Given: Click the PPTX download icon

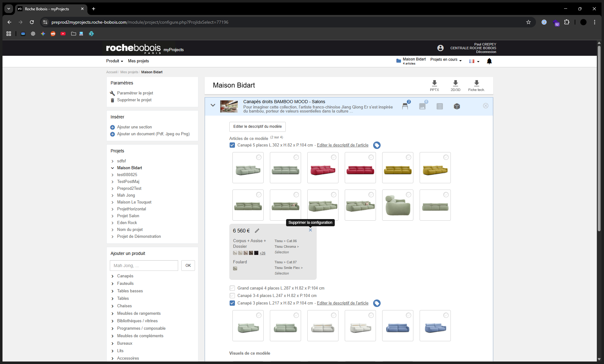Looking at the screenshot, I should pyautogui.click(x=434, y=83).
